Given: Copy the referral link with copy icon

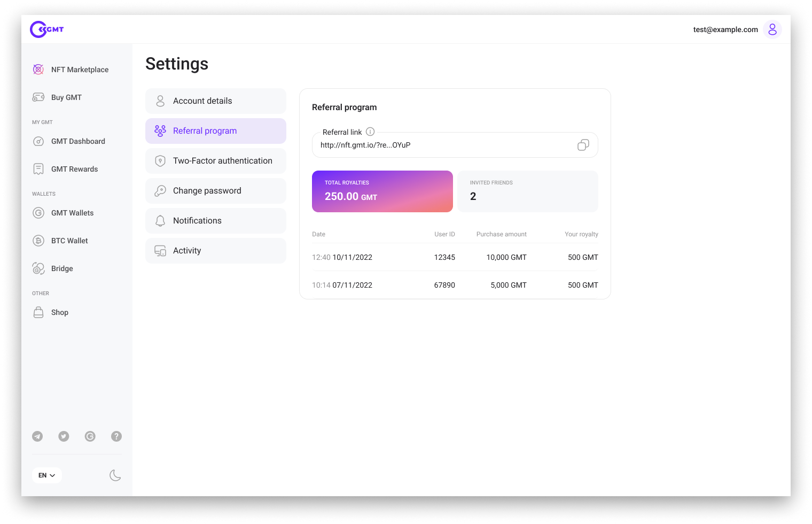Looking at the screenshot, I should click(x=583, y=145).
